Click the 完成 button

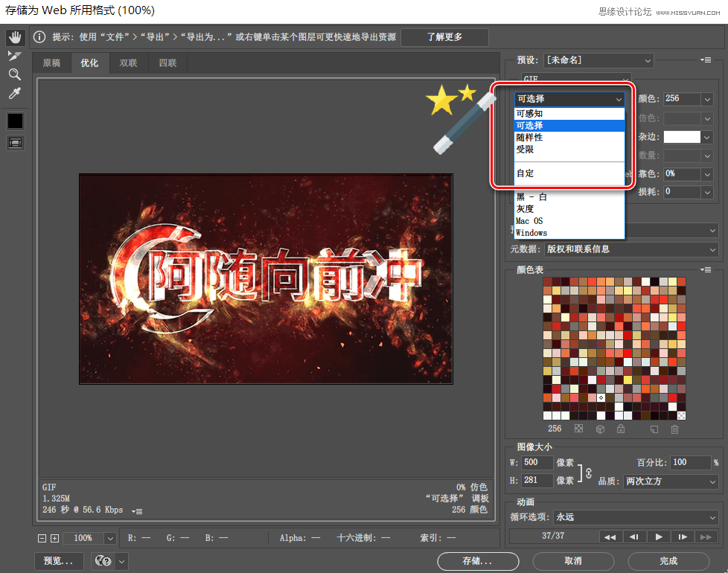[x=668, y=561]
